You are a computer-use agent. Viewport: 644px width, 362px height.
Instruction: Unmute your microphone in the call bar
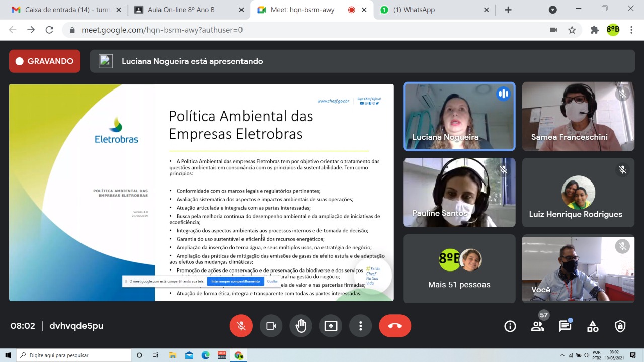pos(241,326)
